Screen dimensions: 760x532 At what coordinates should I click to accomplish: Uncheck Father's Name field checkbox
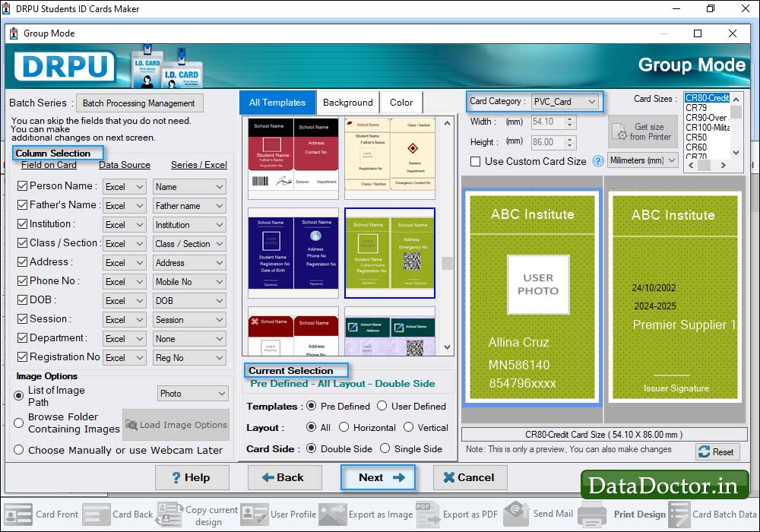22,205
